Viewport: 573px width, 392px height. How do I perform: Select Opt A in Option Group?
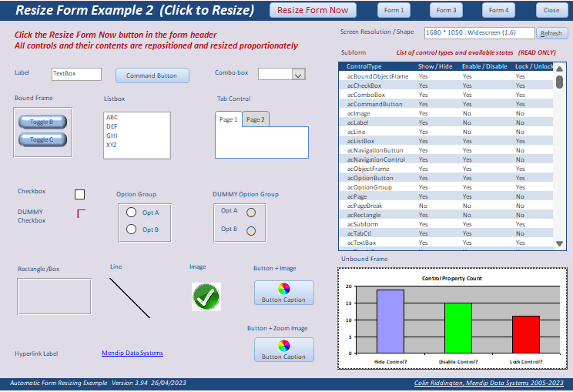tap(131, 213)
